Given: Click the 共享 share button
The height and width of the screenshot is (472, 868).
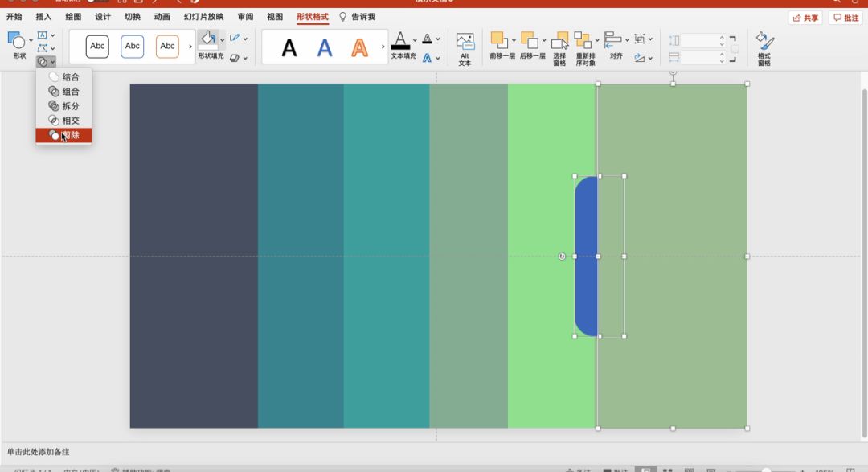Looking at the screenshot, I should point(805,18).
